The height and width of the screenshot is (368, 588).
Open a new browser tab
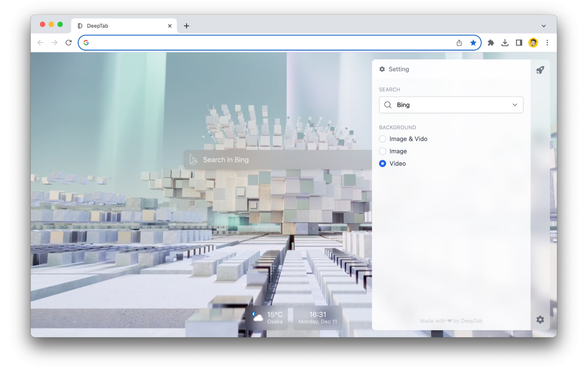click(186, 26)
